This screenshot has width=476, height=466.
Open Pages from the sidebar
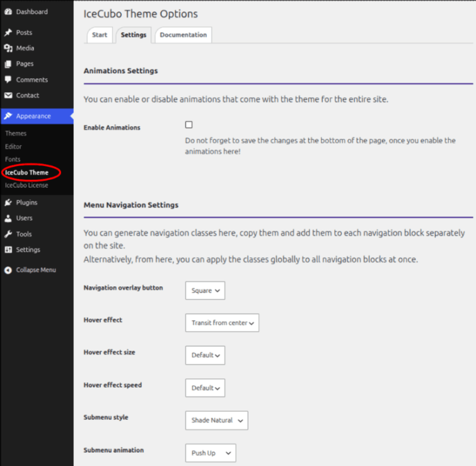tap(37, 64)
